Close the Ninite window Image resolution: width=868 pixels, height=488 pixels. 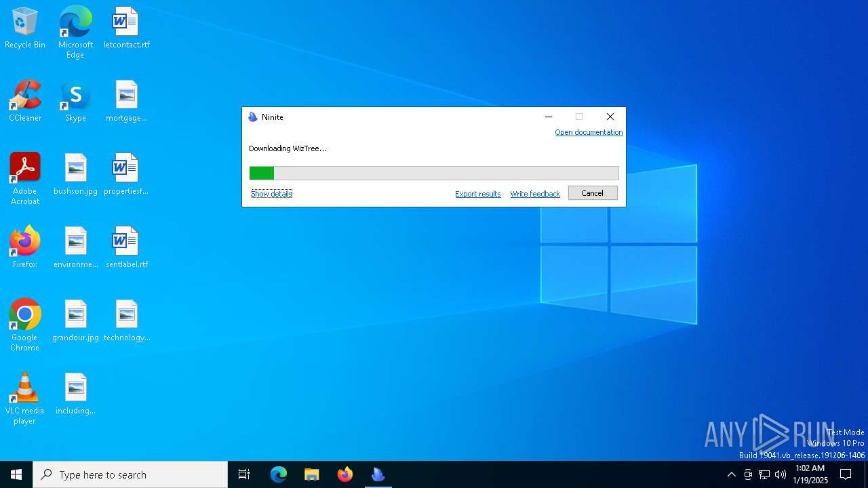pyautogui.click(x=610, y=117)
